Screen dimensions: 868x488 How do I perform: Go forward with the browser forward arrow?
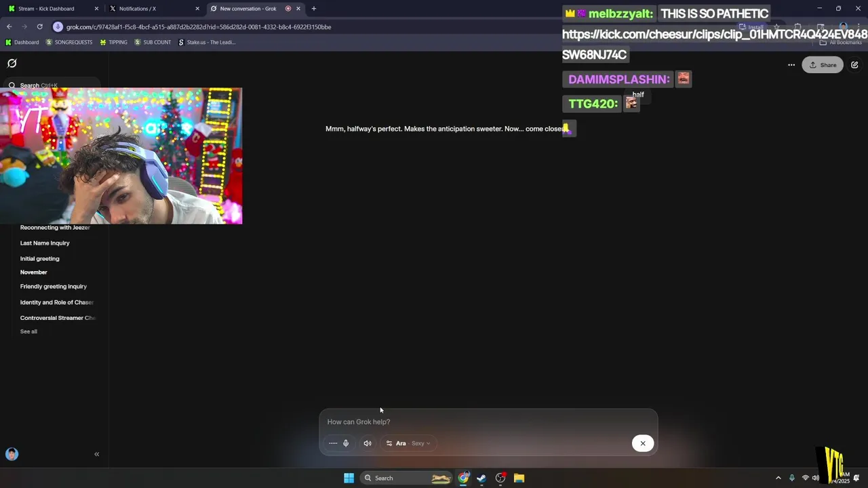click(24, 27)
